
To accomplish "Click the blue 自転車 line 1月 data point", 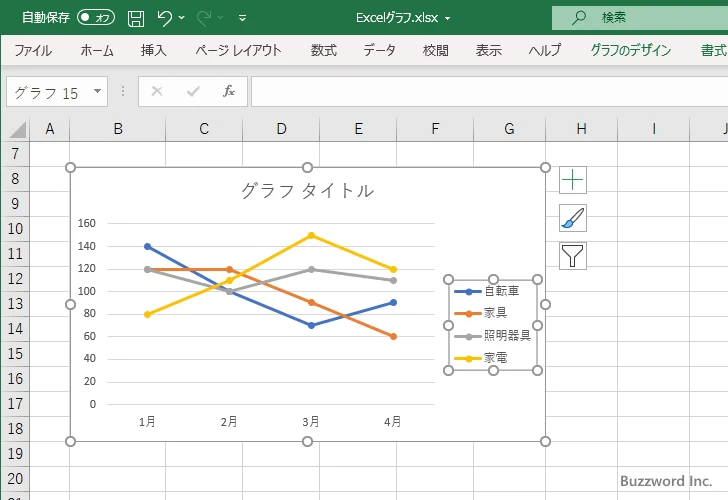I will pyautogui.click(x=148, y=247).
